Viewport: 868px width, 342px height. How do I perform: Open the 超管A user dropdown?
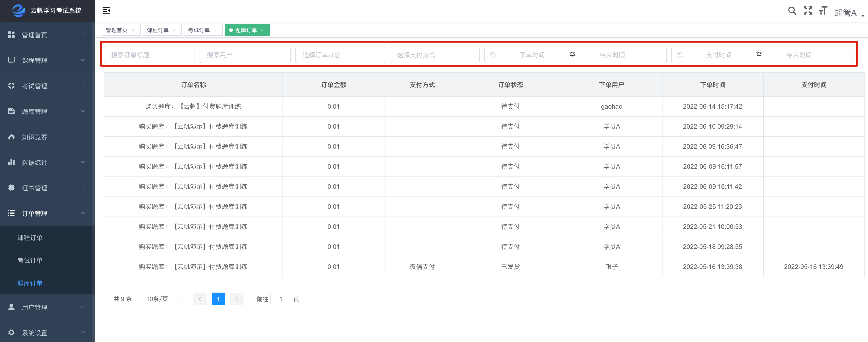[850, 13]
